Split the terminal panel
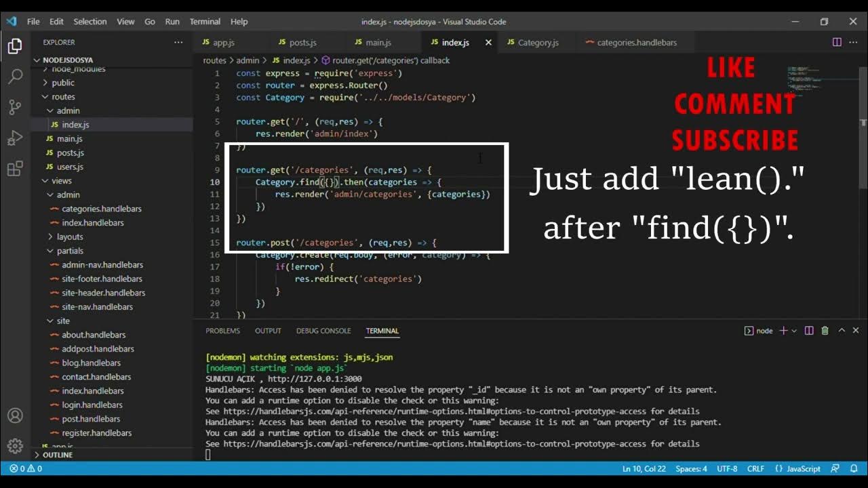The height and width of the screenshot is (488, 868). (809, 331)
